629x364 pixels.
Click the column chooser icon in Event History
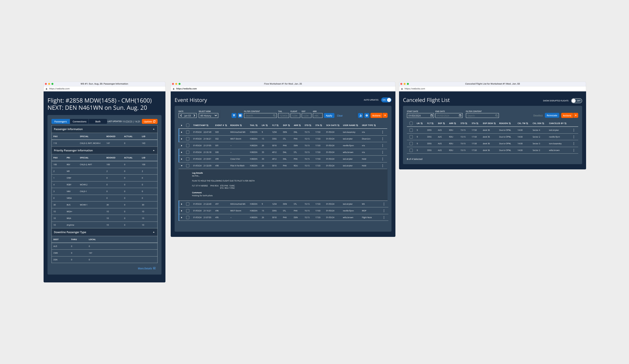point(240,116)
